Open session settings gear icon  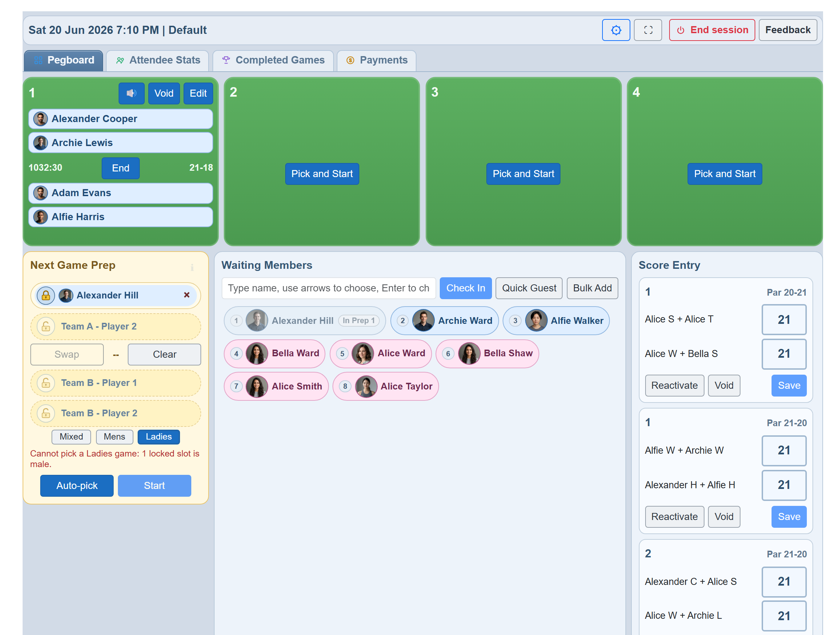[x=616, y=30]
